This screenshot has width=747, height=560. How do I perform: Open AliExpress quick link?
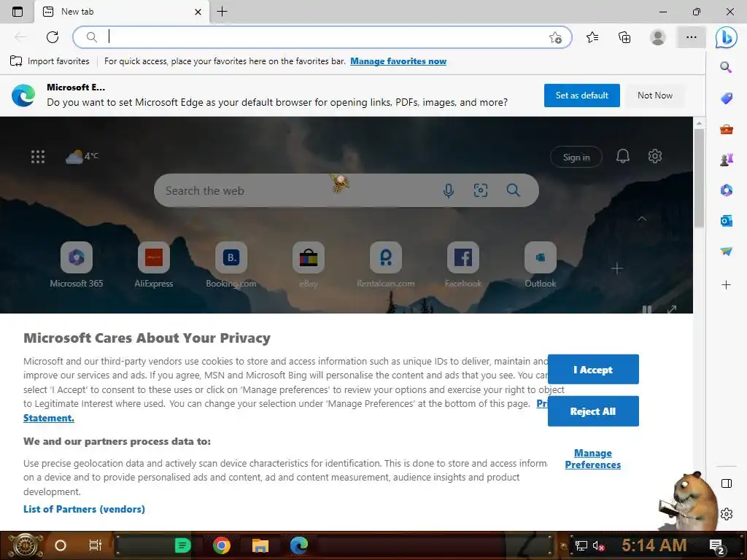pos(153,265)
